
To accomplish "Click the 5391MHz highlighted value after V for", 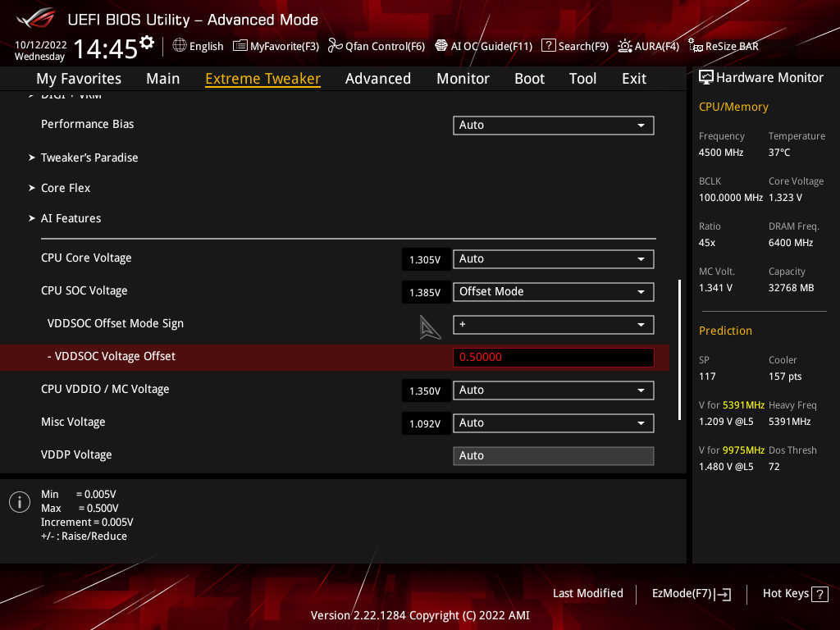I will (743, 405).
